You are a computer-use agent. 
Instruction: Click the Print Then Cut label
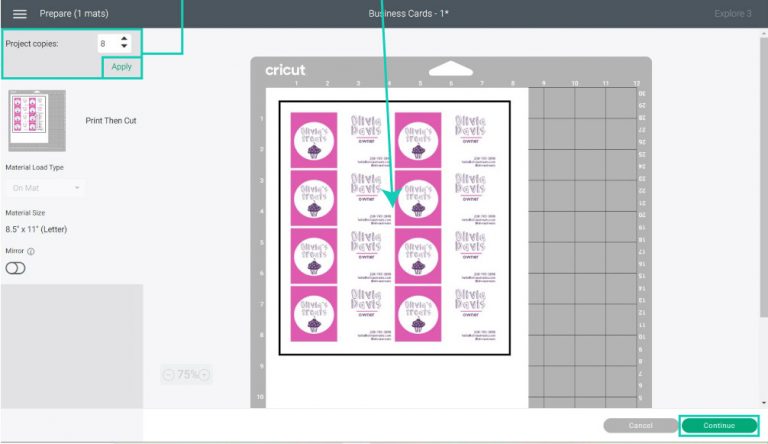pyautogui.click(x=111, y=121)
